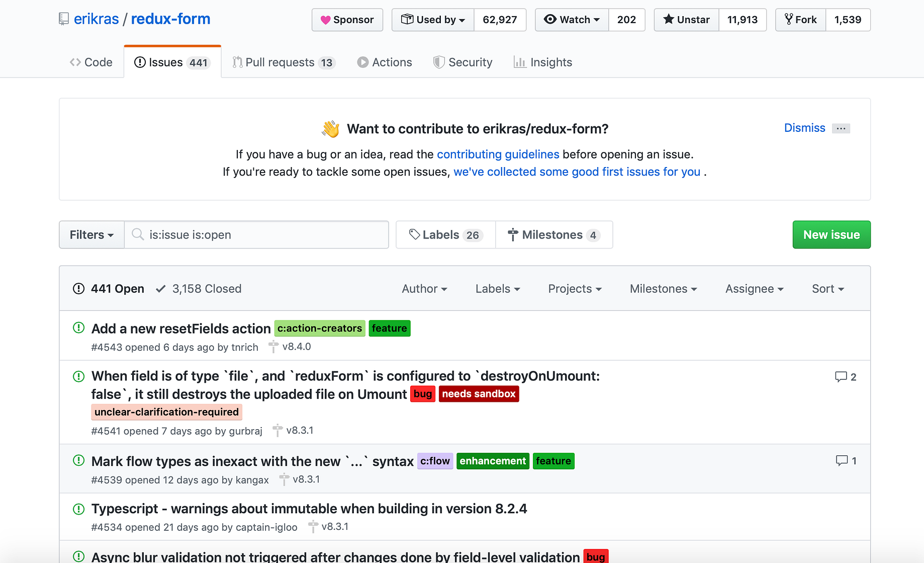
Task: Fork the repository with Fork button
Action: click(x=800, y=20)
